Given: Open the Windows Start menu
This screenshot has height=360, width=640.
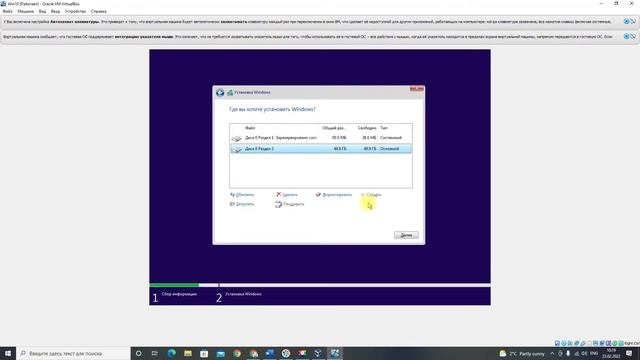Looking at the screenshot, I should click(x=8, y=353).
